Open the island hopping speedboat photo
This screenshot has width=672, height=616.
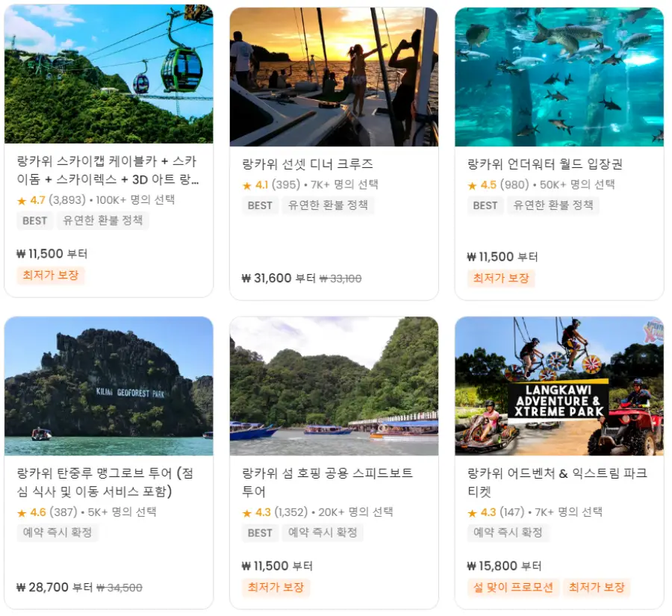pos(334,386)
